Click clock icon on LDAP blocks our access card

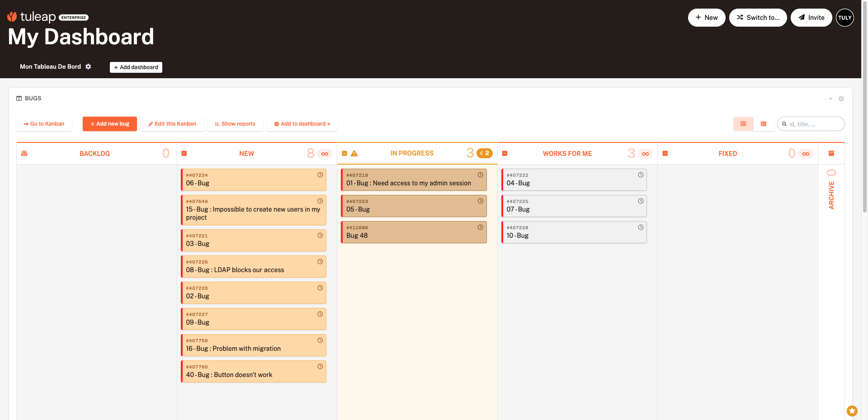[320, 262]
